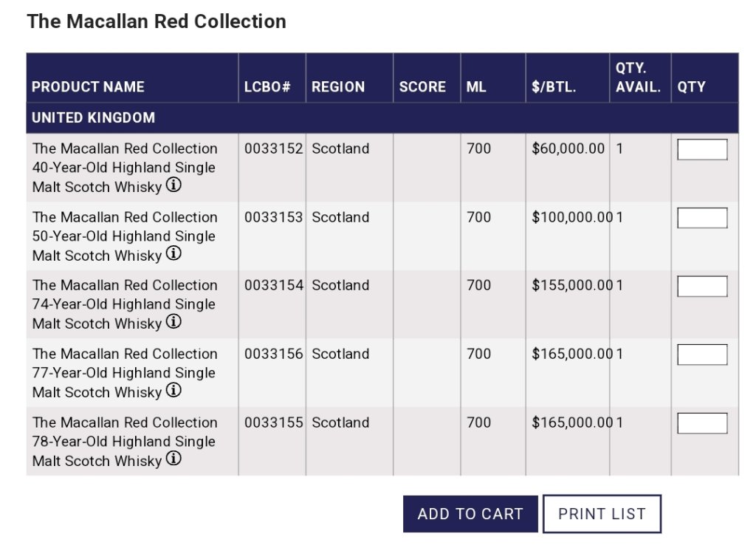
Task: Click quantity field for 77-Year-Old whisky
Action: click(x=702, y=355)
